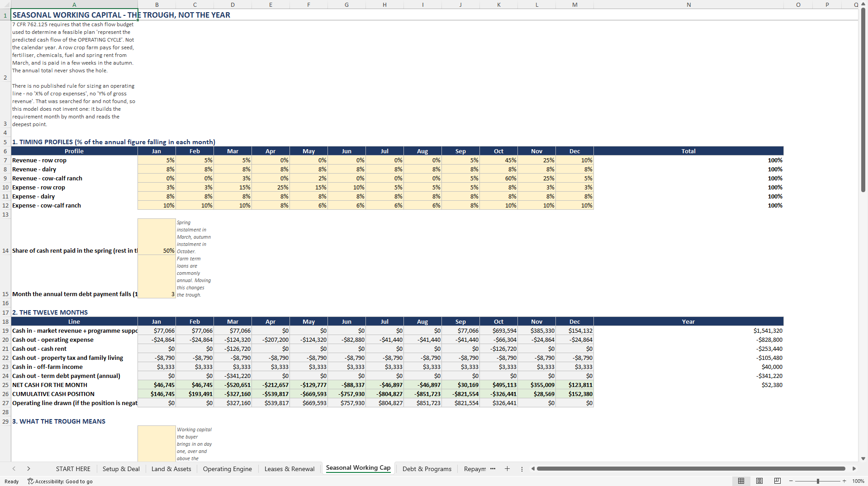Select the title cell SEASONAL WORKING CAPITAL
This screenshot has height=486, width=868.
74,15
